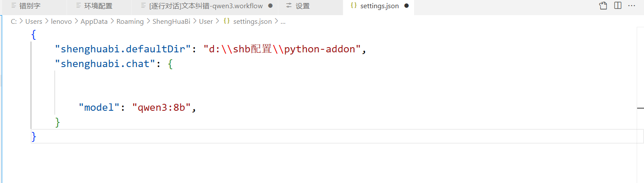Switch to the 错别字 tab
Image resolution: width=644 pixels, height=183 pixels.
click(x=30, y=6)
